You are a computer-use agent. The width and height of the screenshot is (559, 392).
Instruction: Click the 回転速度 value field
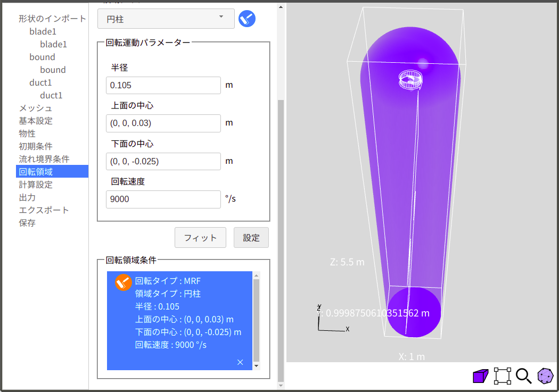163,199
